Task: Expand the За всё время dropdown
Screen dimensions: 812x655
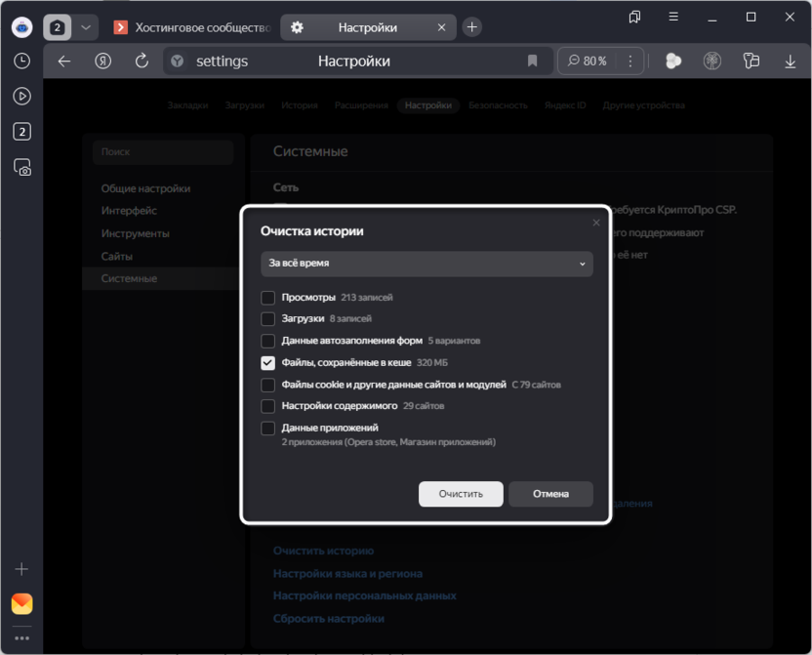Action: (426, 264)
